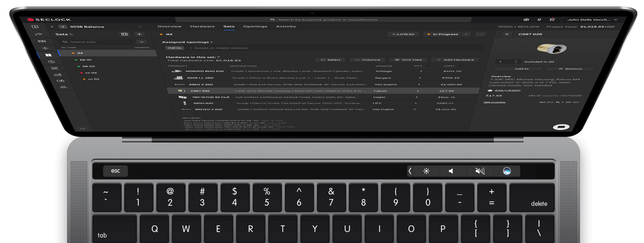Select the 626/US26D finish swatch
The width and height of the screenshot is (644, 243).
490,90
